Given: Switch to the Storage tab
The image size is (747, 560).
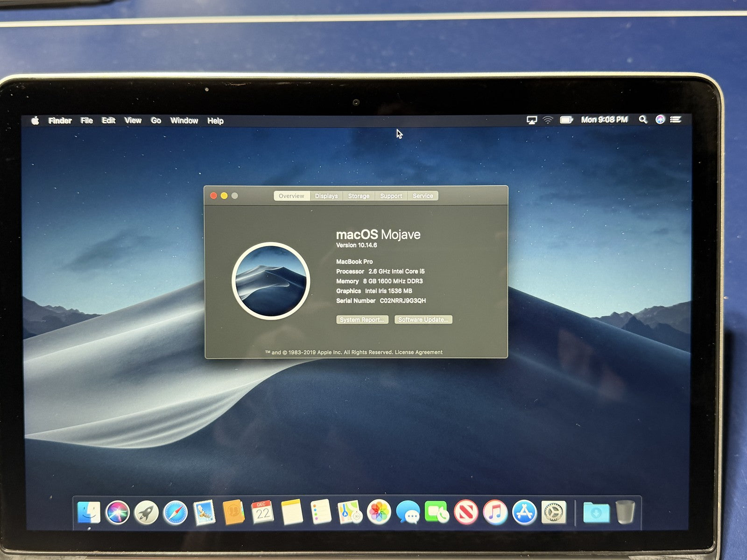Looking at the screenshot, I should pyautogui.click(x=359, y=196).
